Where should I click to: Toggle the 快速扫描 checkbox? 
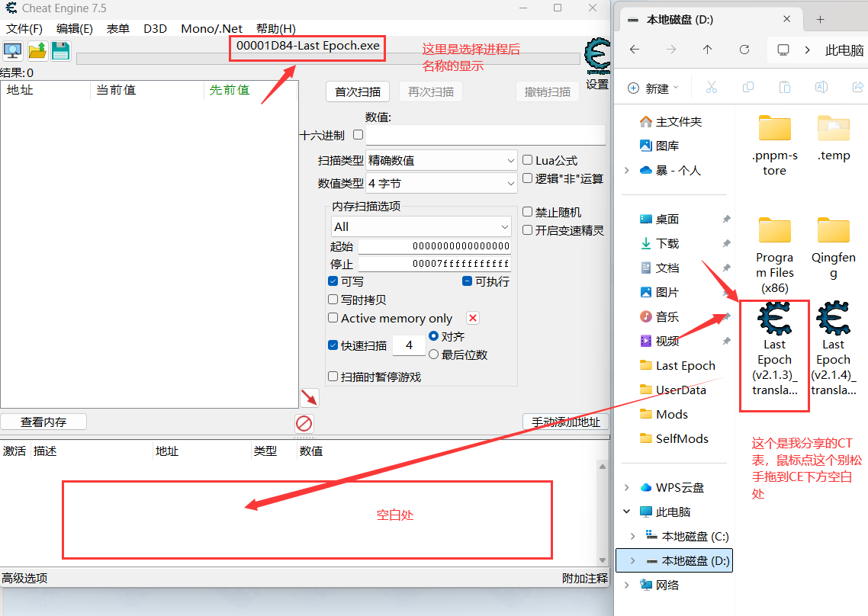point(333,345)
